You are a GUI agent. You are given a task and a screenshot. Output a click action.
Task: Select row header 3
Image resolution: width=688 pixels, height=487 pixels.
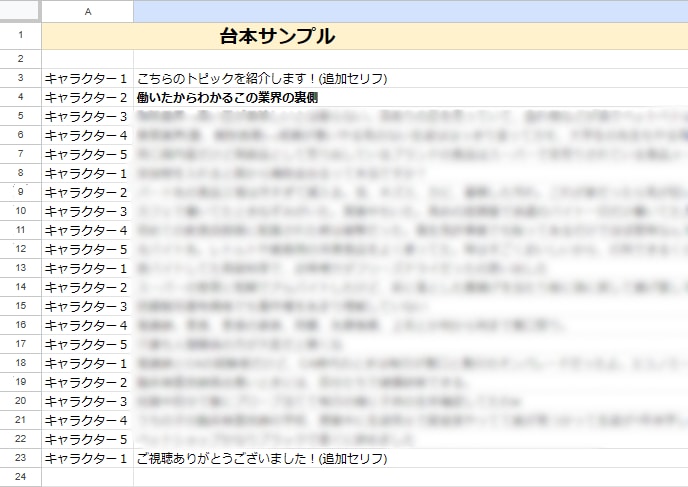21,78
